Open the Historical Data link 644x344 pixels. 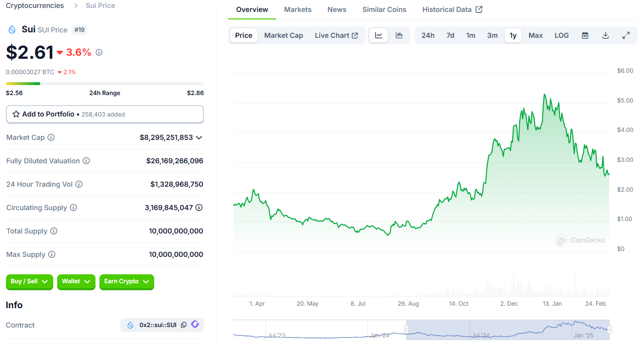[x=447, y=9]
